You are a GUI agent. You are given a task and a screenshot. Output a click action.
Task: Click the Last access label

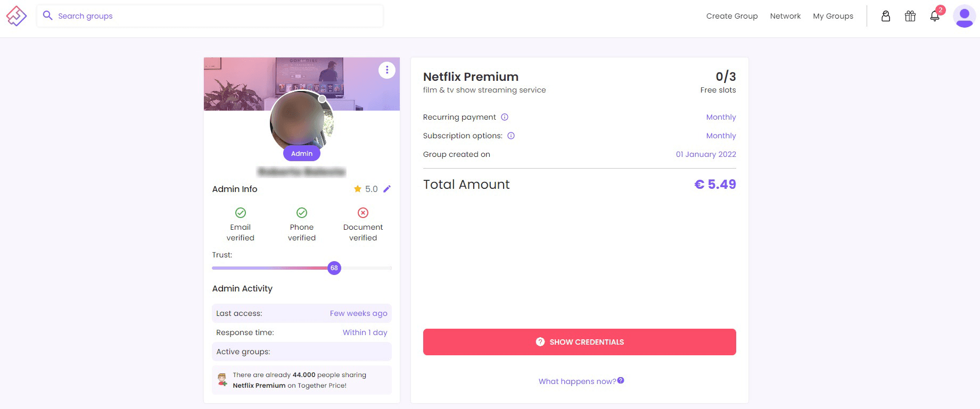tap(239, 313)
